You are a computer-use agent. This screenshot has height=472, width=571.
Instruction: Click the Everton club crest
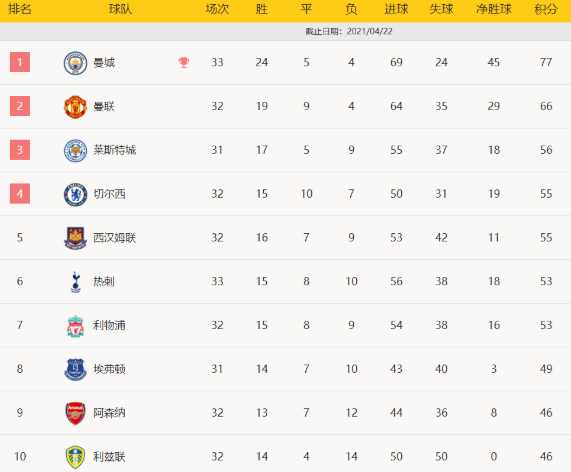click(x=75, y=369)
